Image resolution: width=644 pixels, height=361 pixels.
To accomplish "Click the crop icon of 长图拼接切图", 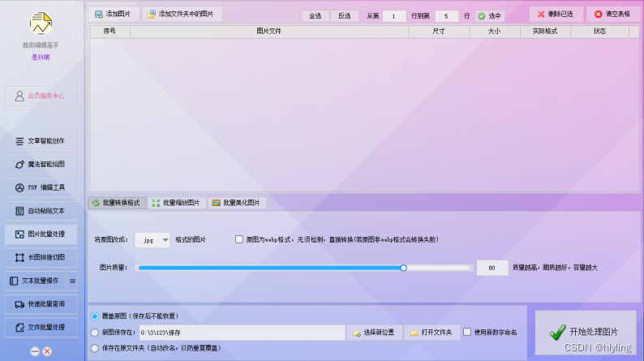I will click(x=19, y=257).
